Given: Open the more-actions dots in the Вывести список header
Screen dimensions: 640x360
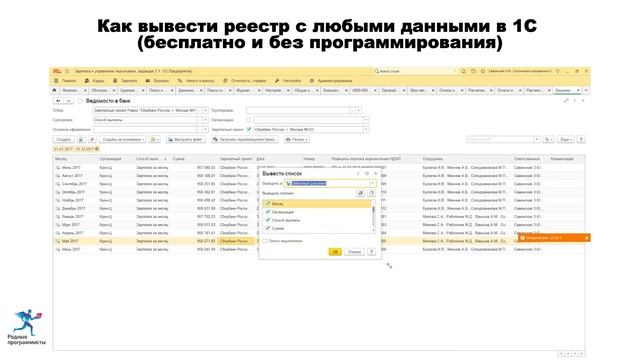Looking at the screenshot, I should (358, 173).
